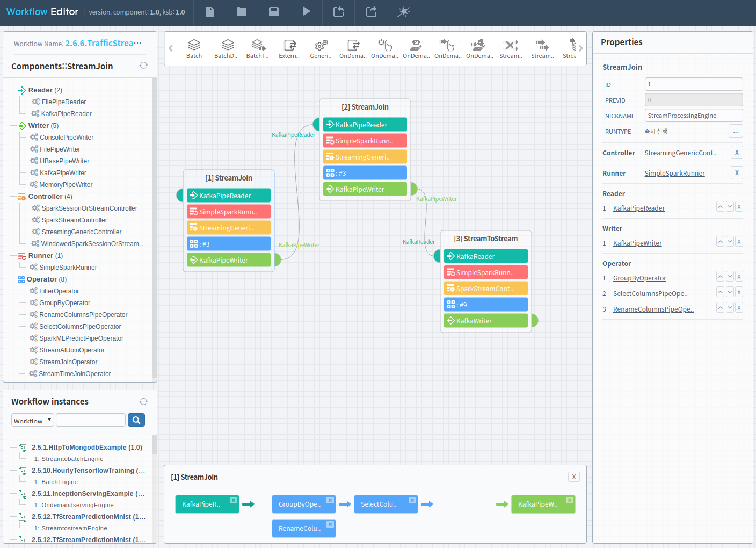The height and width of the screenshot is (548, 756).
Task: Select the second Stream.. engine template
Action: (x=542, y=48)
